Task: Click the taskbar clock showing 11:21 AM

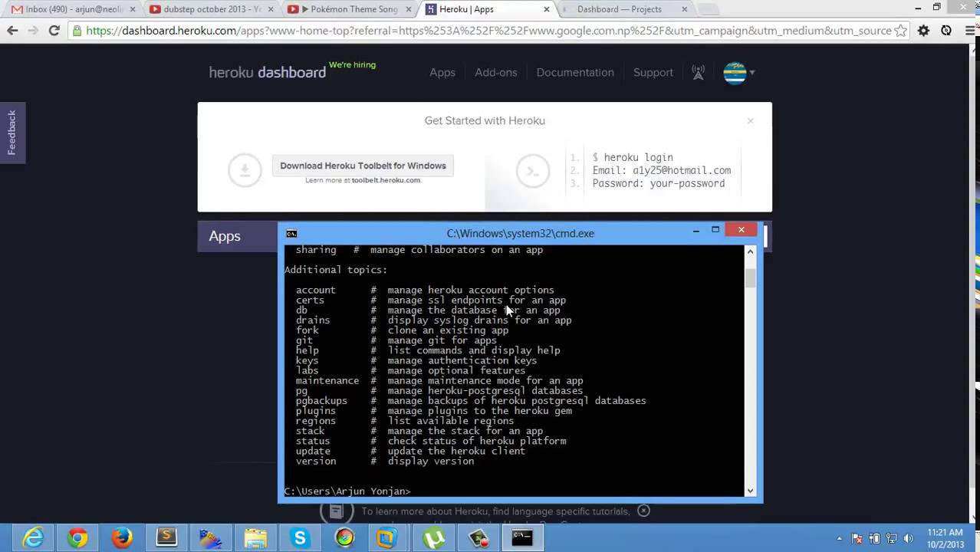Action: coord(945,538)
